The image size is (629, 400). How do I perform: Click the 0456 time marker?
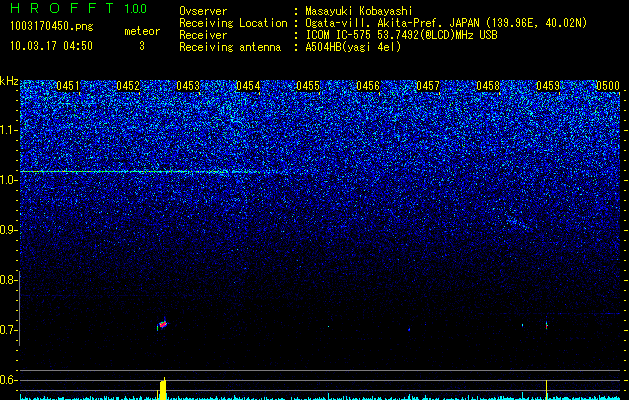(x=368, y=86)
